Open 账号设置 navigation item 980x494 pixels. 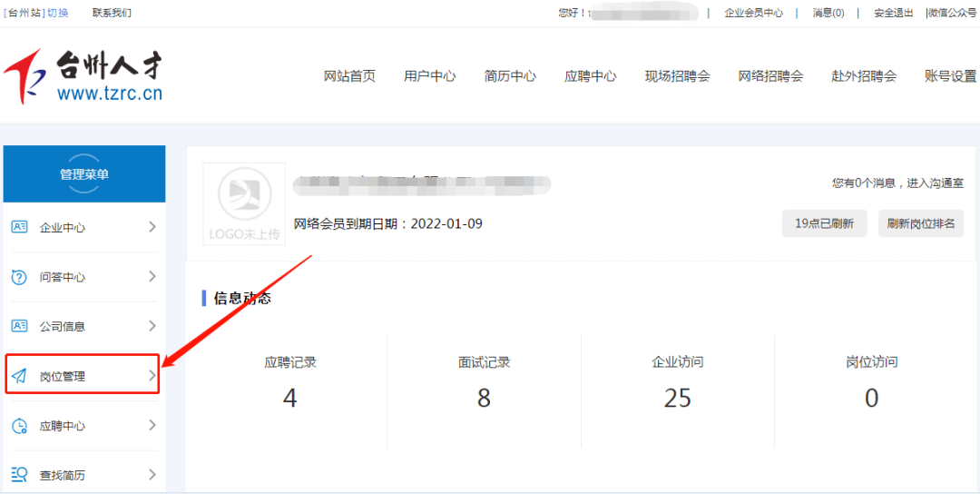coord(950,77)
